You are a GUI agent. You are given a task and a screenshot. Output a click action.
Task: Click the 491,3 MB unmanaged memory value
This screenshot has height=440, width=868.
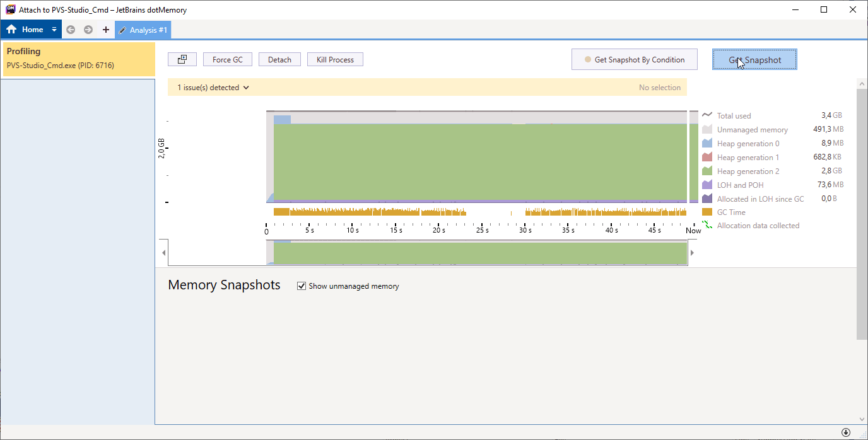point(828,129)
